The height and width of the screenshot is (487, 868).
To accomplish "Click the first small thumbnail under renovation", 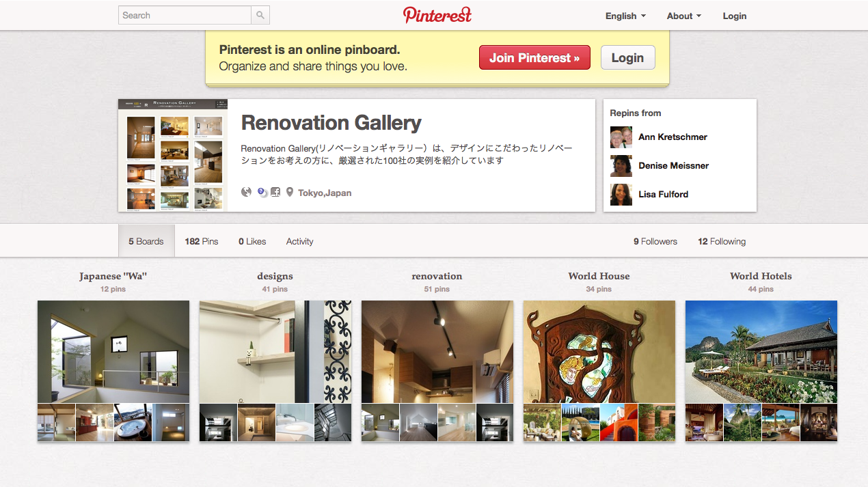I will coord(380,422).
